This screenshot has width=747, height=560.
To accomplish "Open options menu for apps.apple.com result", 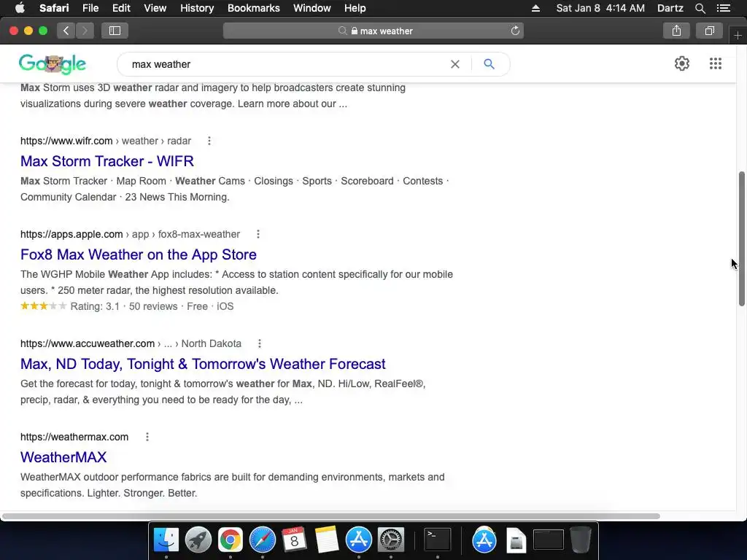I will coord(258,234).
